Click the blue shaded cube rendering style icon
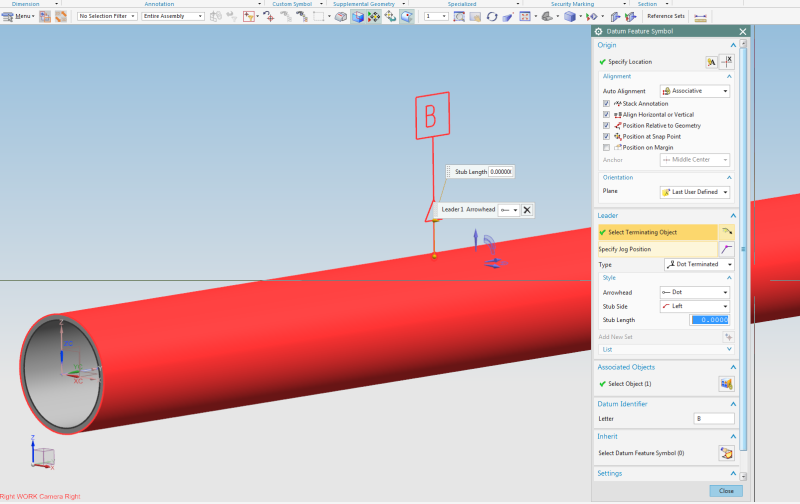800x504 pixels. (570, 16)
